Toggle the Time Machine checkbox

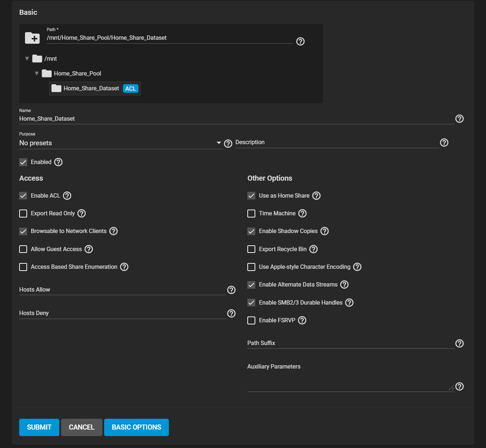tap(251, 214)
